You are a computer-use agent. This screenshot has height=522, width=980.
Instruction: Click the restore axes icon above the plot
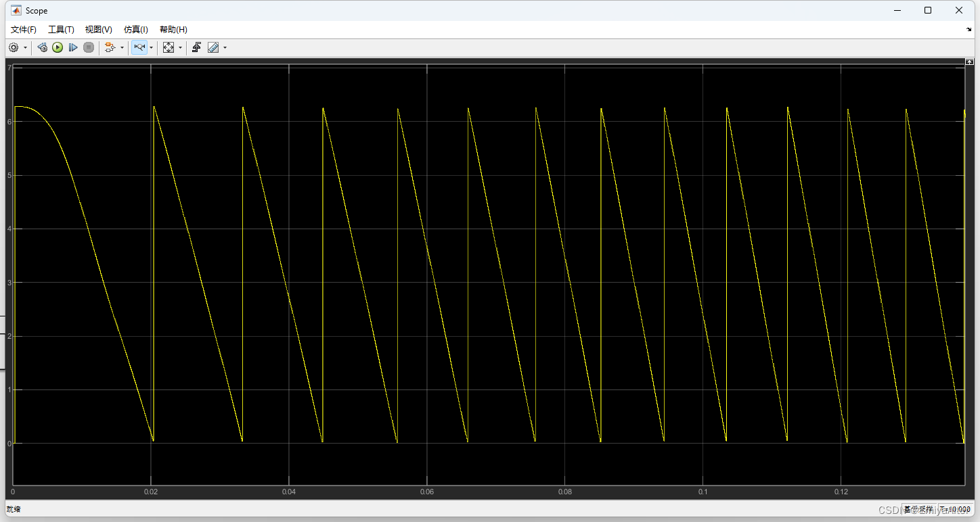coord(969,62)
